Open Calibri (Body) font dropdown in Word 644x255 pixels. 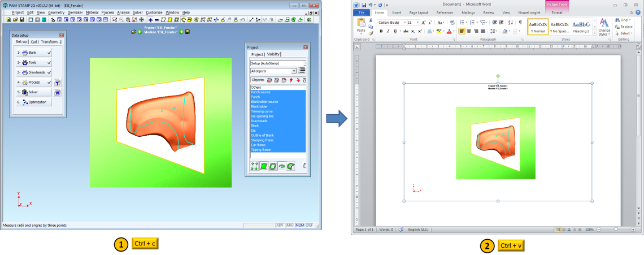[x=404, y=23]
